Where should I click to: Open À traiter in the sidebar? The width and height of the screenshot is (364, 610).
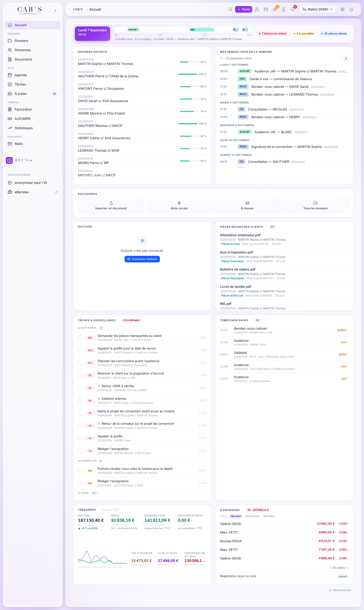[x=33, y=94]
